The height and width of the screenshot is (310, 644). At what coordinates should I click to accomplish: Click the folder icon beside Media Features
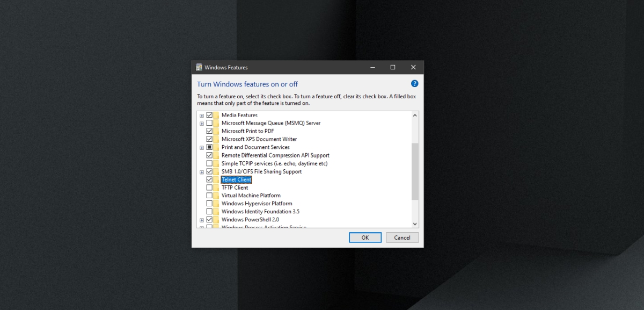217,115
